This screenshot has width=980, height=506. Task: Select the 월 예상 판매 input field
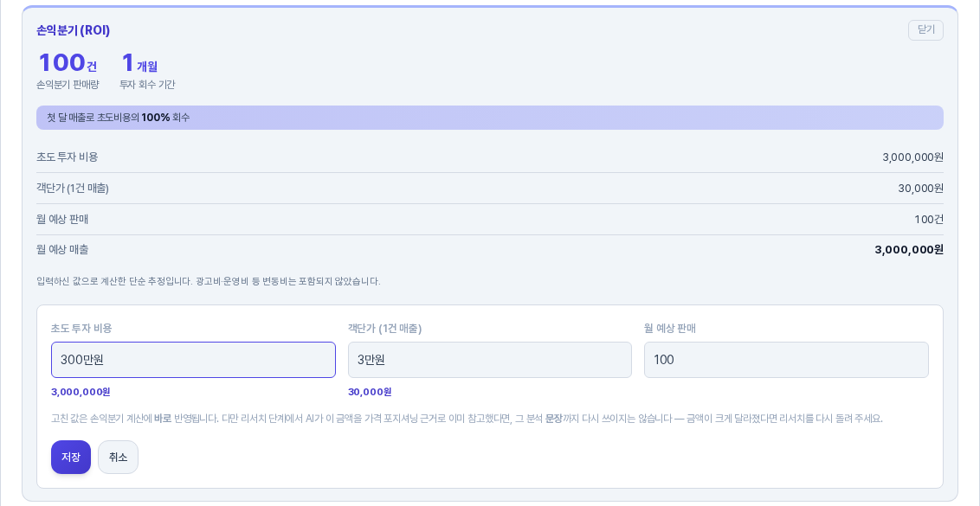pos(786,360)
